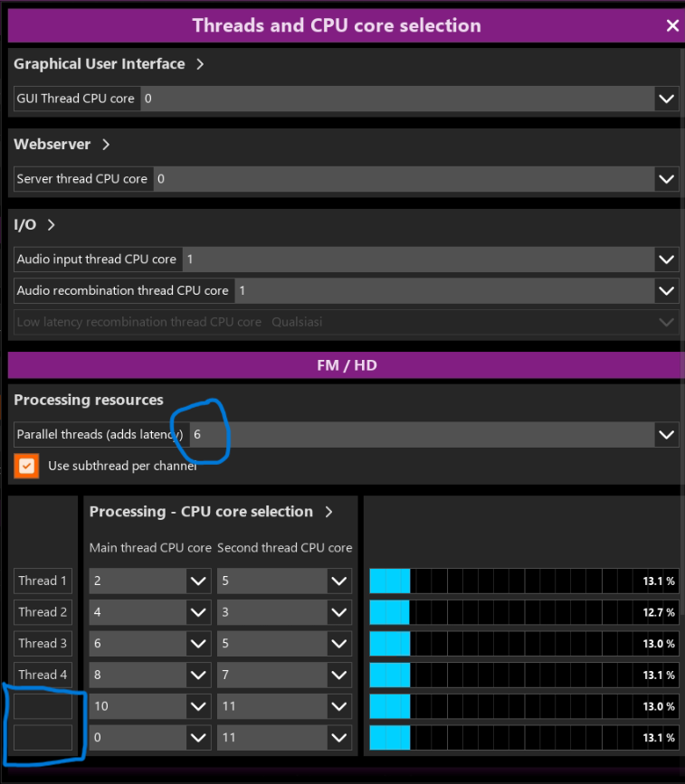The height and width of the screenshot is (784, 685).
Task: Click the FM / HD section header
Action: click(347, 365)
